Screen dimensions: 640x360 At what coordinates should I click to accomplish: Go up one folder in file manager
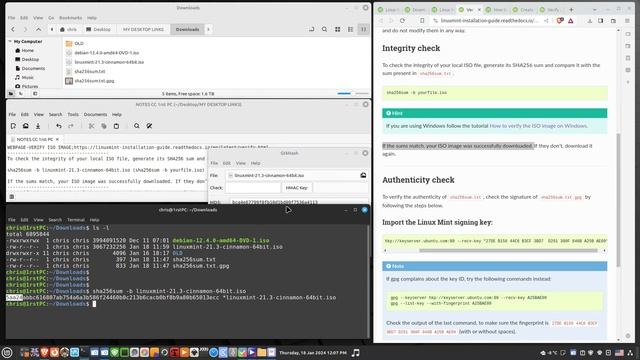[38, 29]
